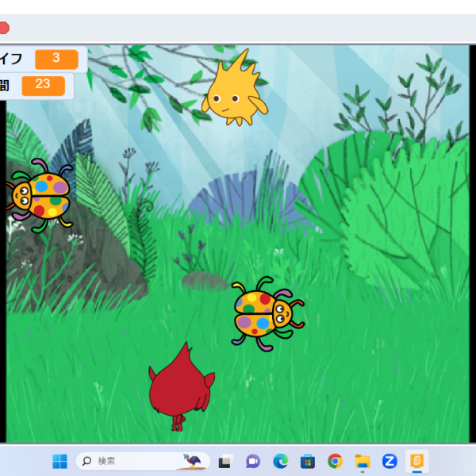Viewport: 476px width, 476px height.
Task: Click the large green bush on right
Action: pyautogui.click(x=397, y=206)
